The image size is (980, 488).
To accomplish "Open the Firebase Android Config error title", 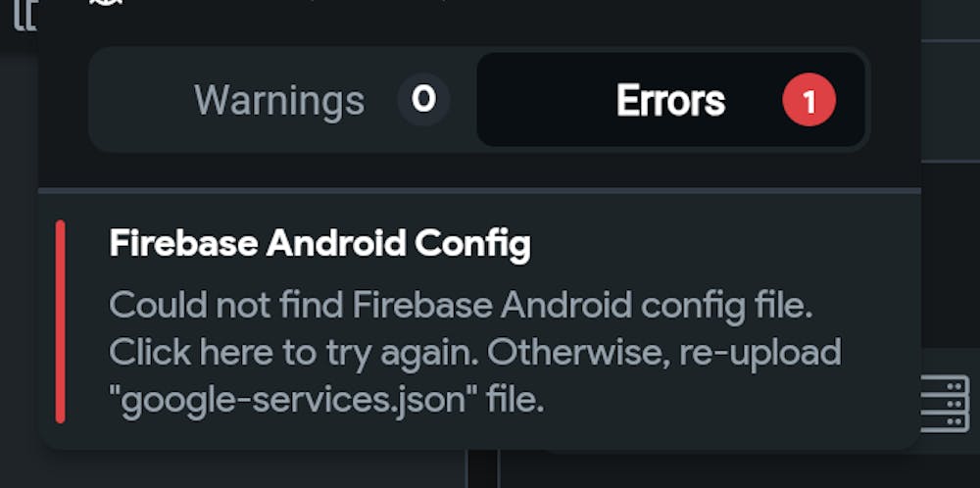I will click(x=319, y=244).
